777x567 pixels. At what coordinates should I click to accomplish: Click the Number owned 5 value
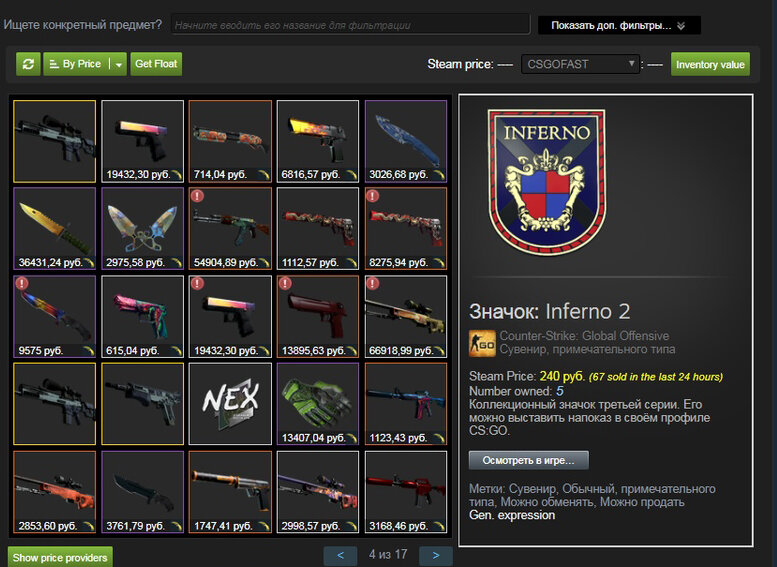(559, 391)
